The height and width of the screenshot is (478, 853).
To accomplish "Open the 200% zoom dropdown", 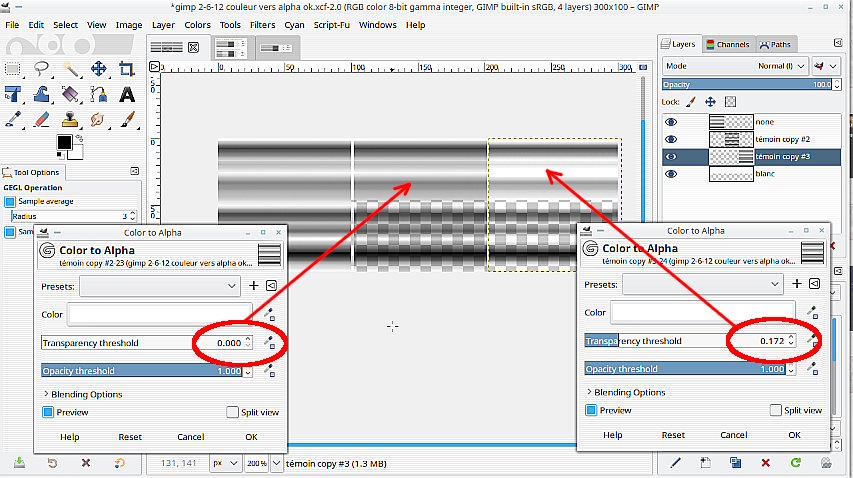I will 277,463.
